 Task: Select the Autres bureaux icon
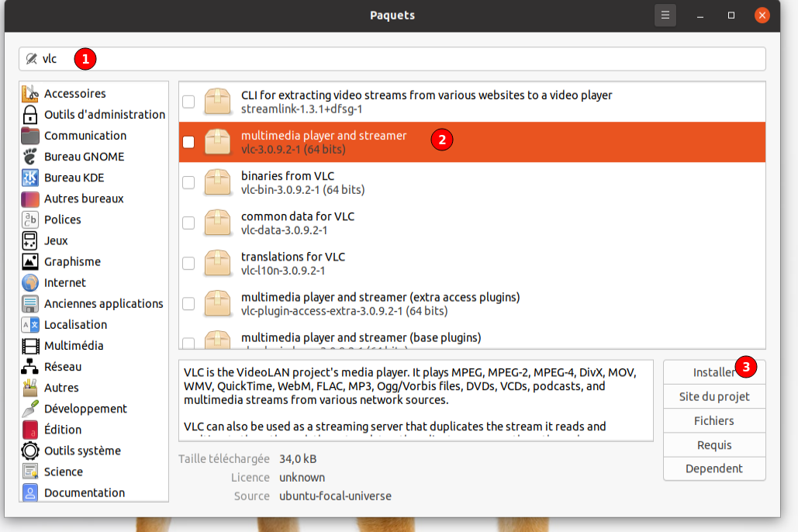coord(30,199)
